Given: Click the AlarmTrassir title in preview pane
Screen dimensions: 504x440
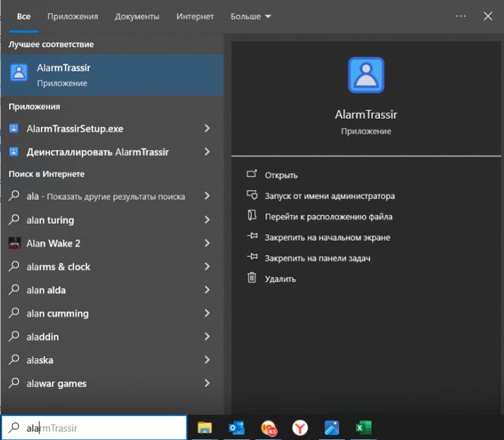Looking at the screenshot, I should [366, 114].
